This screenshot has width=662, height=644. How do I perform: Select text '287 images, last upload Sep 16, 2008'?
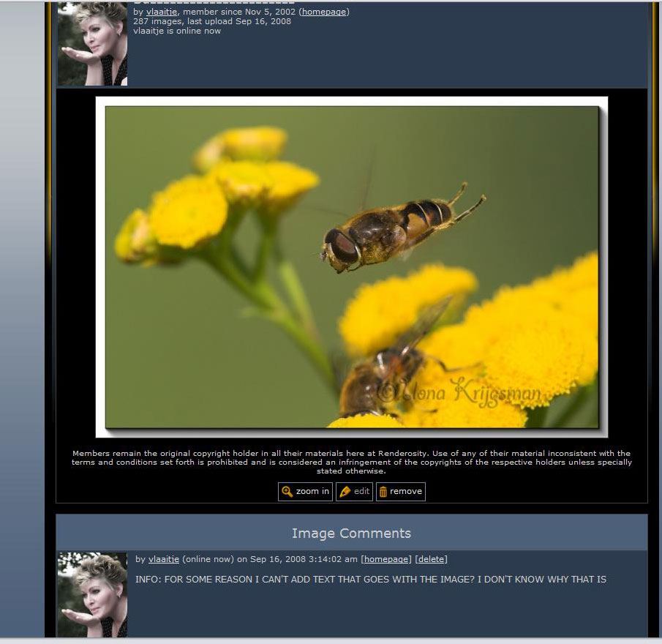tap(212, 21)
